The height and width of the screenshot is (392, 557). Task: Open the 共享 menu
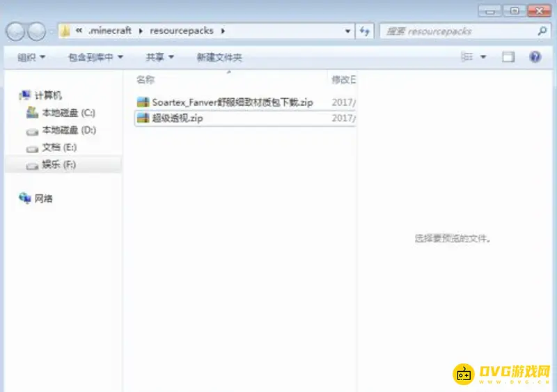(x=159, y=57)
